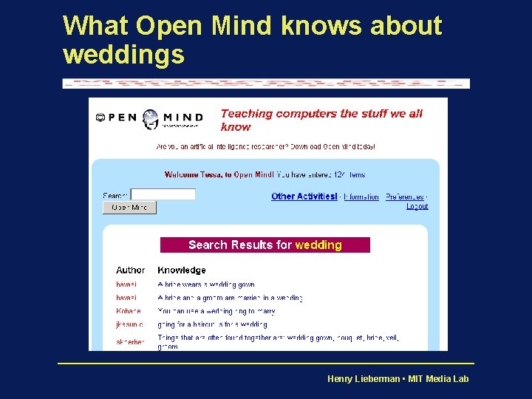532x399 pixels.
Task: Open the Preferences link
Action: pos(405,197)
